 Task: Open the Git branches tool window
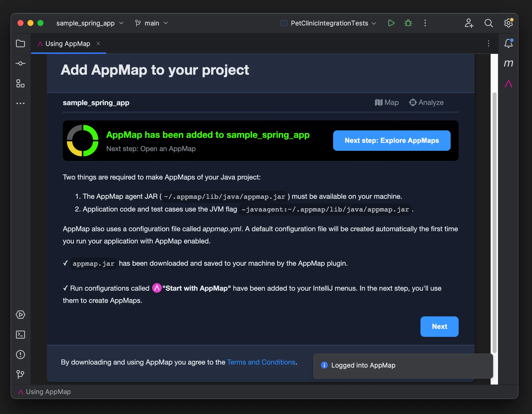[20, 374]
